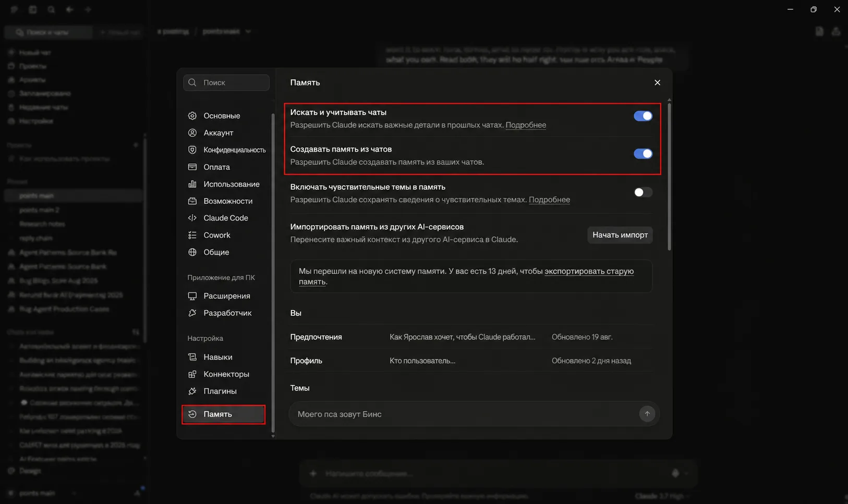Click the microphone icon in the message box
Viewport: 848px width, 504px height.
[x=675, y=473]
